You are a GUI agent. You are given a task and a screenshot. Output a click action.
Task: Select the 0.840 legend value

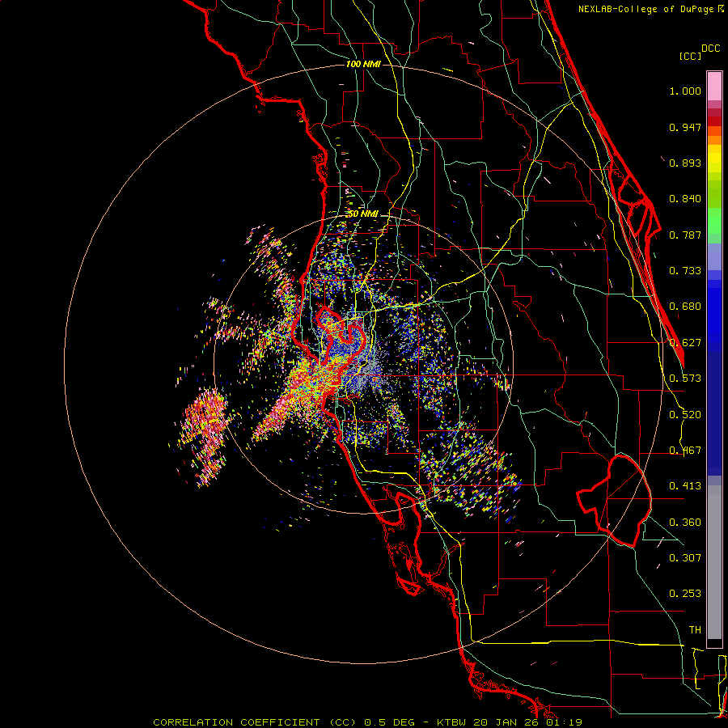click(685, 199)
